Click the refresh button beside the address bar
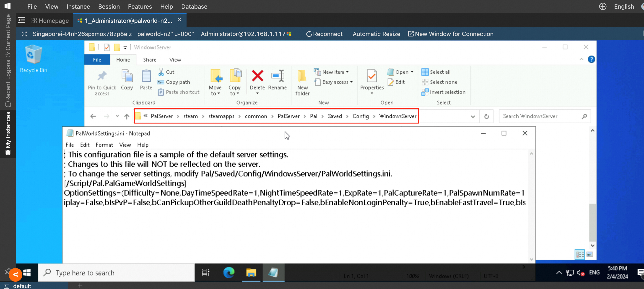 click(486, 116)
